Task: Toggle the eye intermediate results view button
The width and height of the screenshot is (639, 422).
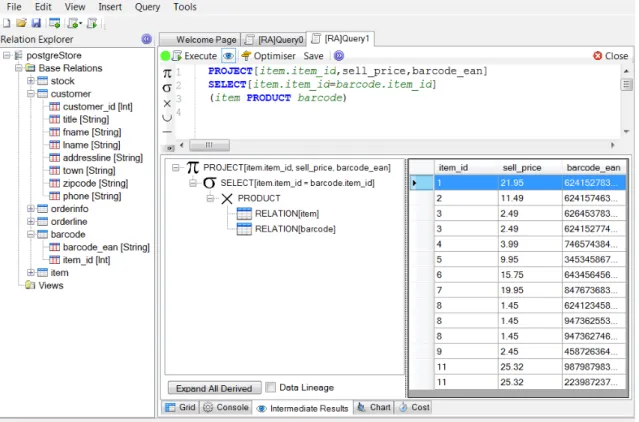Action: (x=228, y=56)
